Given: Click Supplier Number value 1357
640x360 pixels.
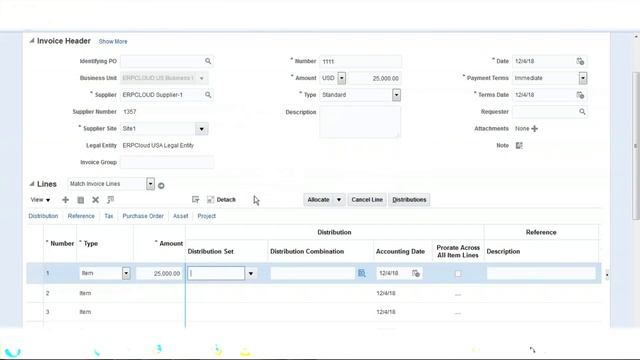Looking at the screenshot, I should (x=130, y=111).
